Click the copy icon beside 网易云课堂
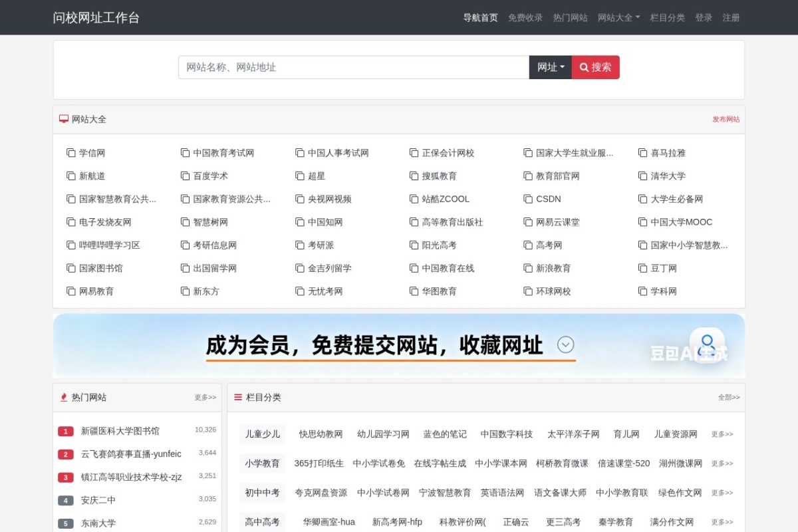Viewport: 798px width, 532px height. [x=529, y=222]
